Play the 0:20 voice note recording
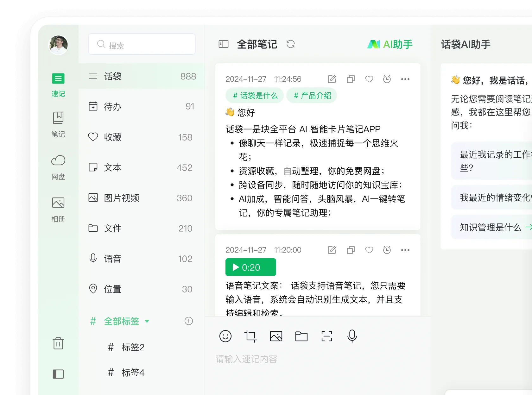Viewport: 532px width, 395px height. click(250, 267)
